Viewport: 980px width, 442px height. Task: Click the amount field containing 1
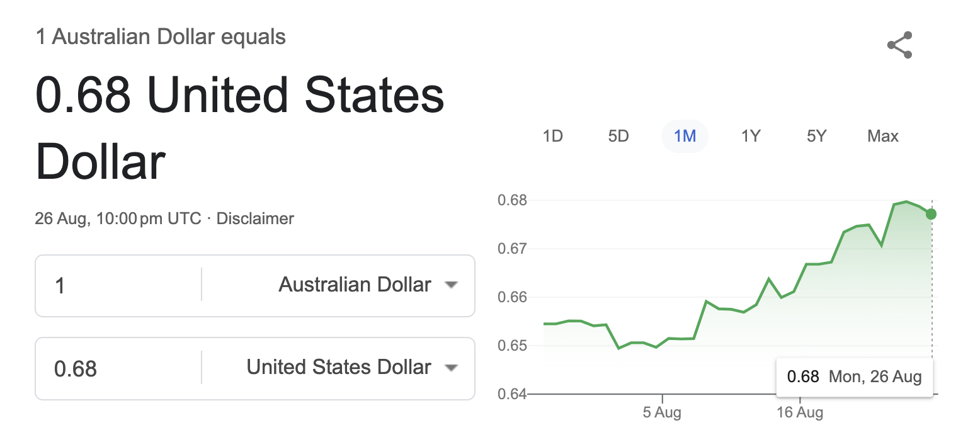pyautogui.click(x=118, y=286)
